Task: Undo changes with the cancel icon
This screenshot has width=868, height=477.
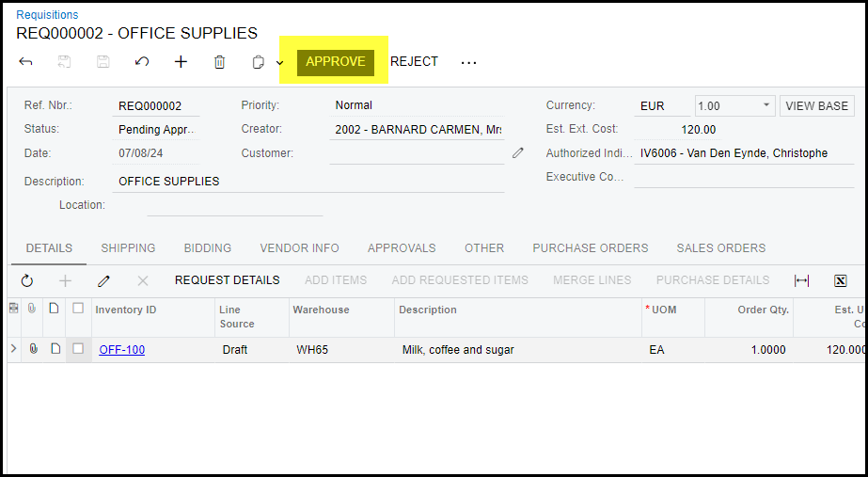Action: (142, 62)
